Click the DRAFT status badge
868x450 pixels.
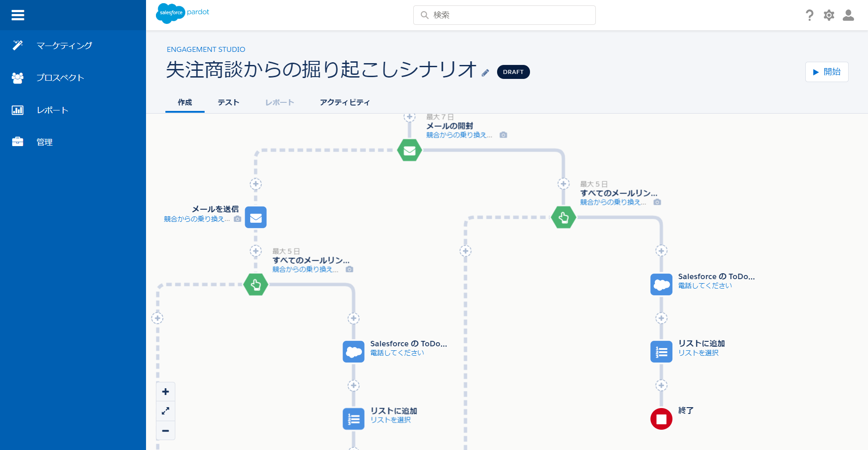click(513, 72)
